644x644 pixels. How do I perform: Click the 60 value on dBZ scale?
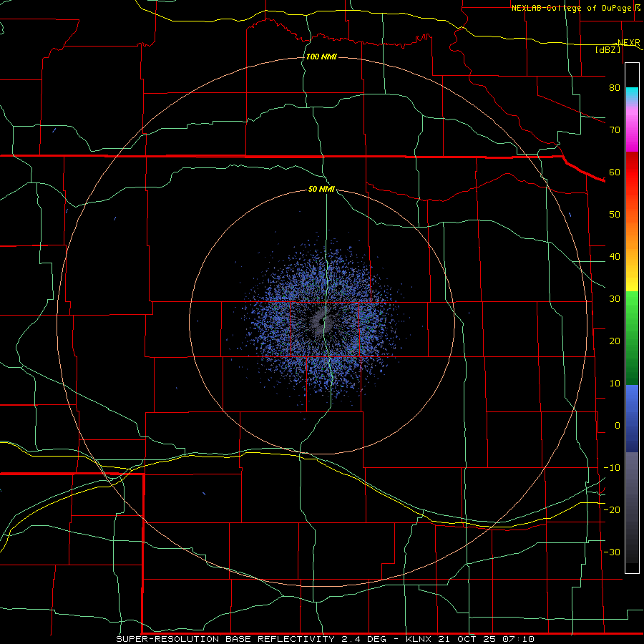(x=615, y=172)
